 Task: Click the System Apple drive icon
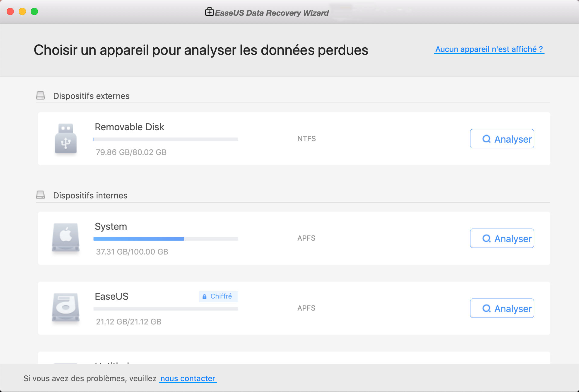point(66,238)
